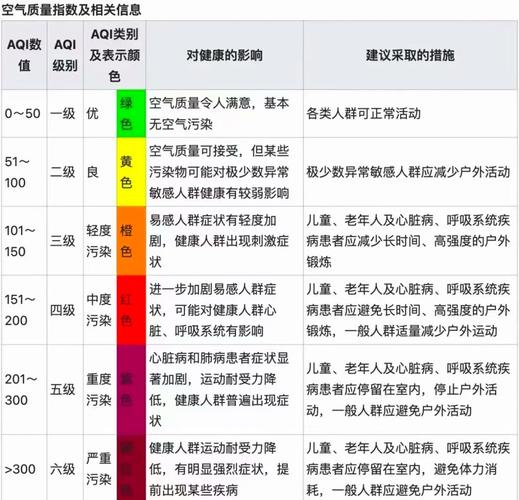Click the 轻度污染 category cell

click(x=100, y=241)
